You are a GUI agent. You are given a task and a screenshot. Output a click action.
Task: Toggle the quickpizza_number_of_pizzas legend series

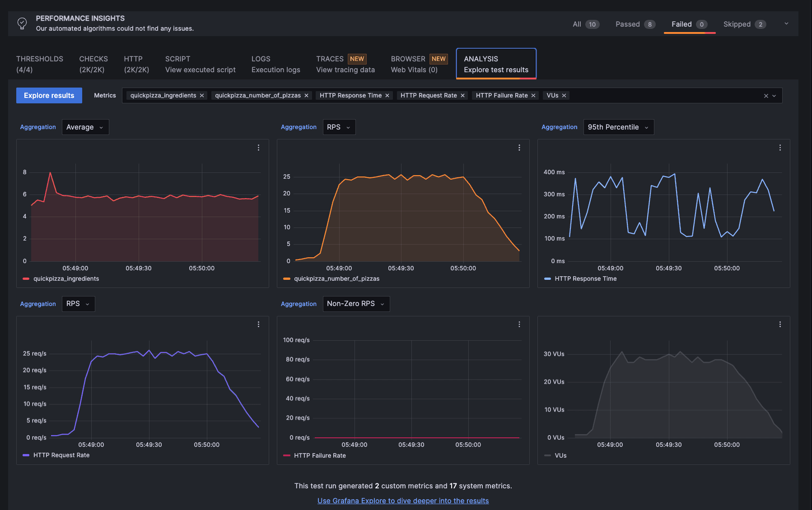pos(336,278)
